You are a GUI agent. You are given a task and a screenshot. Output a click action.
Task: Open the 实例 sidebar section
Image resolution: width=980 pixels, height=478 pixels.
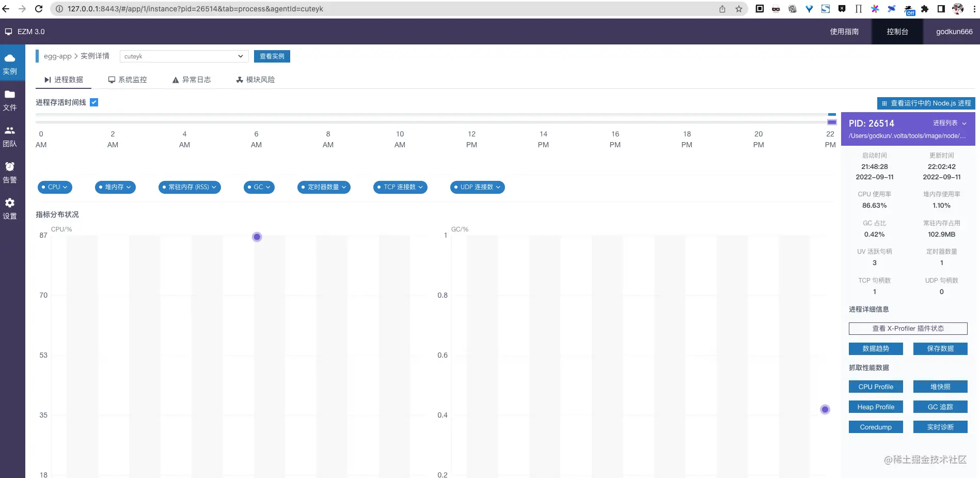(x=10, y=64)
